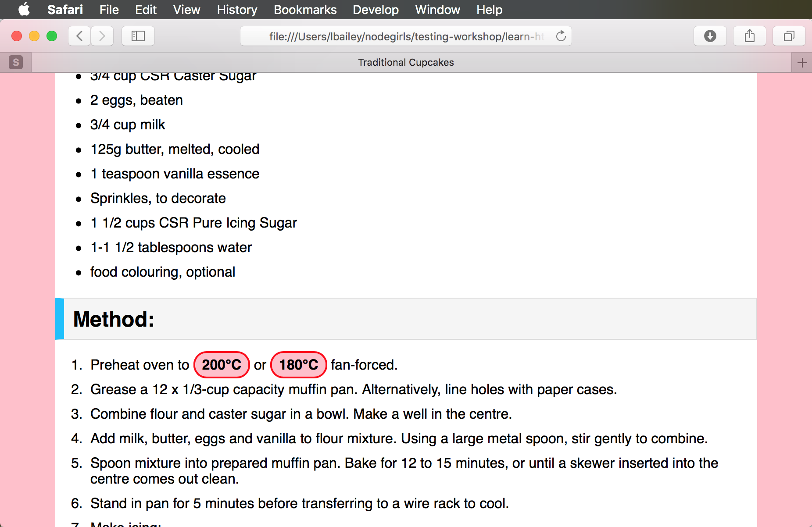Click the 200°C temperature badge
Viewport: 812px width, 527px height.
(222, 365)
